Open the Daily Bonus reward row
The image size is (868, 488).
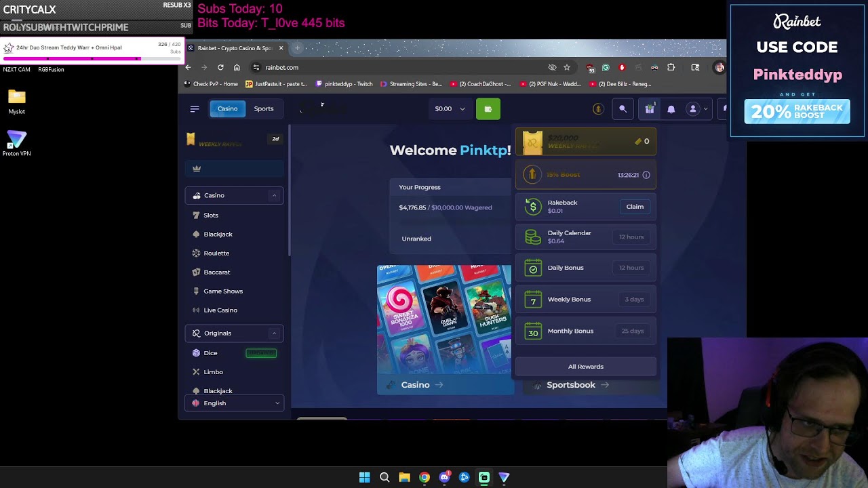(586, 268)
